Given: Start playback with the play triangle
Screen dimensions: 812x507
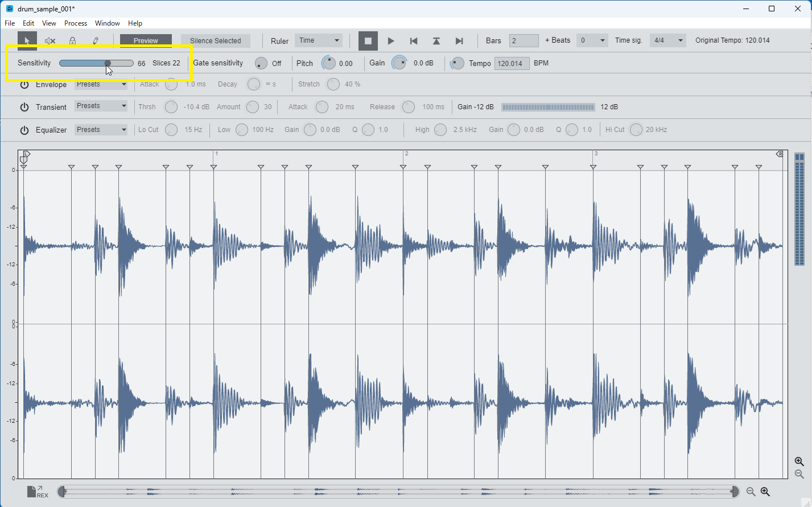Looking at the screenshot, I should tap(391, 41).
